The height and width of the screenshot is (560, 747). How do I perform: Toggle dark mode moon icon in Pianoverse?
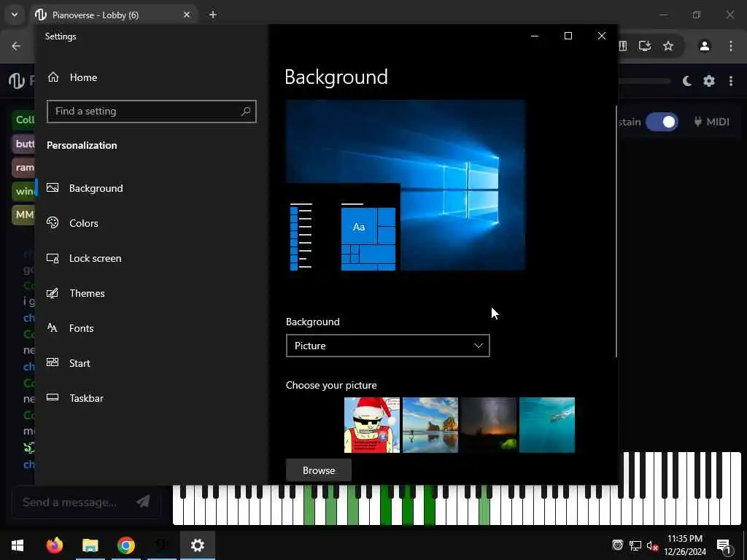687,81
